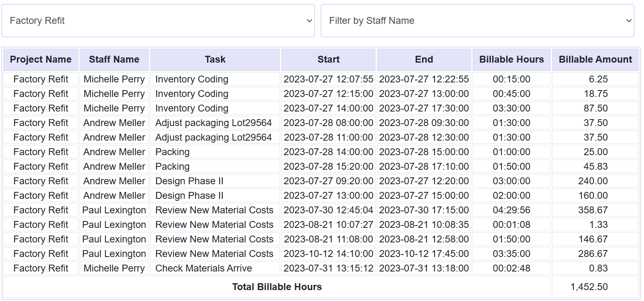Click the End column header
Viewport: 644px width, 301px height.
click(423, 59)
